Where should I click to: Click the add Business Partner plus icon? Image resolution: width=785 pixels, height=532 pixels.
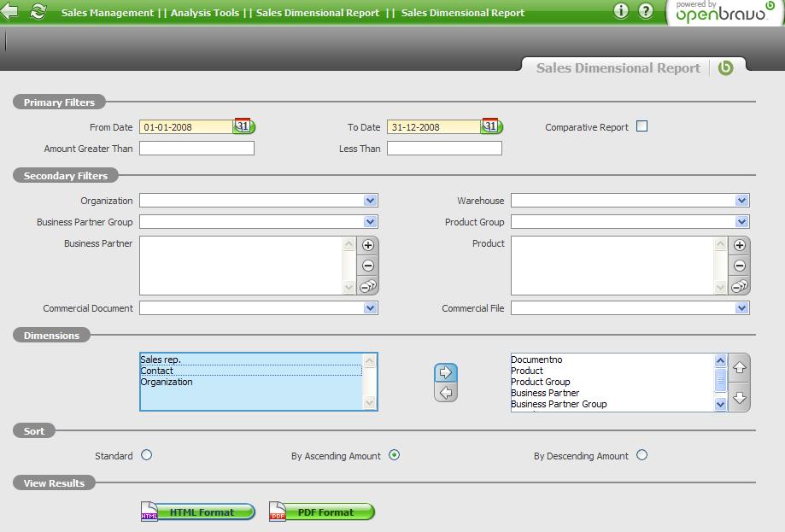[x=368, y=245]
